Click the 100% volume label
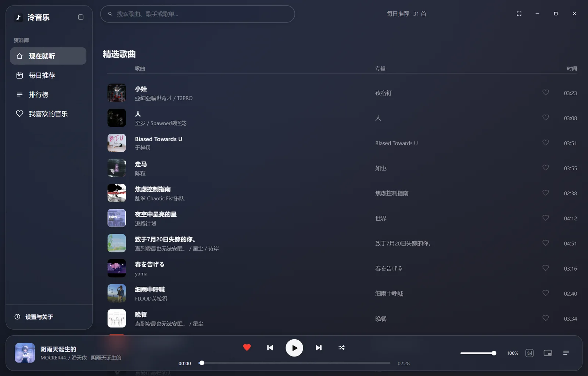 pyautogui.click(x=513, y=353)
